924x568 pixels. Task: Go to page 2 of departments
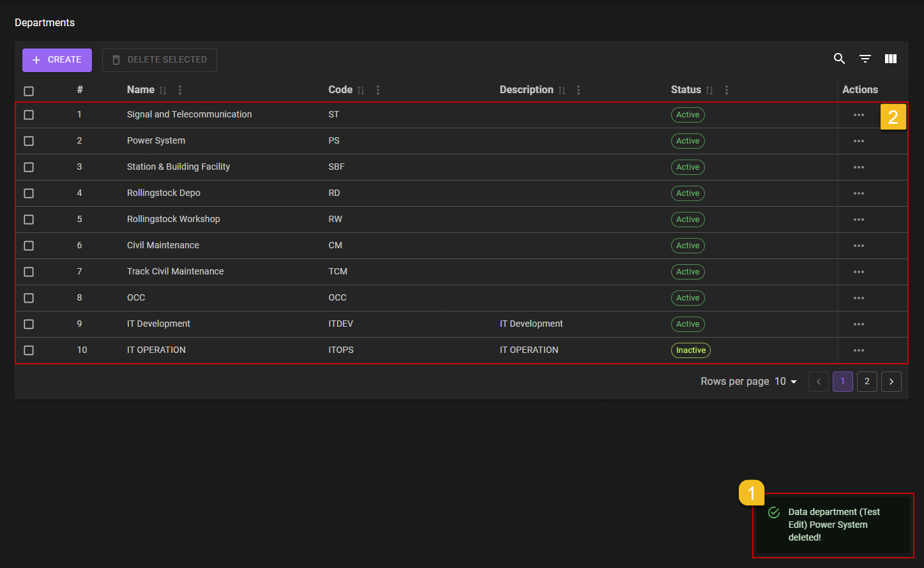click(x=867, y=382)
